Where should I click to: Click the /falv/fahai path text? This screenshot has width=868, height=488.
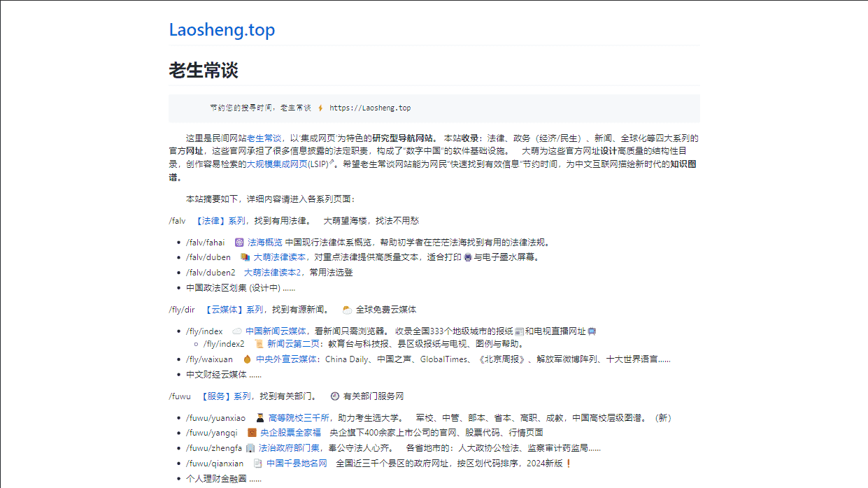[x=206, y=243]
